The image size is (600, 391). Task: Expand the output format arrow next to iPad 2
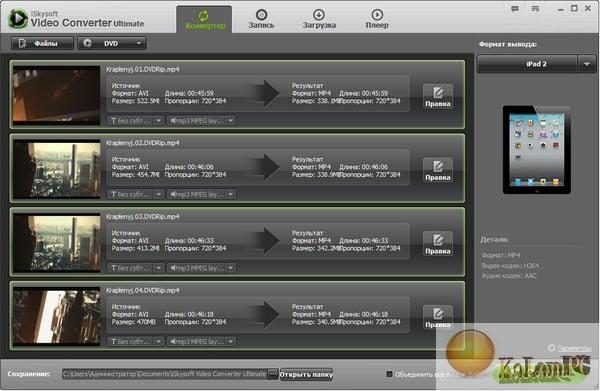point(587,64)
